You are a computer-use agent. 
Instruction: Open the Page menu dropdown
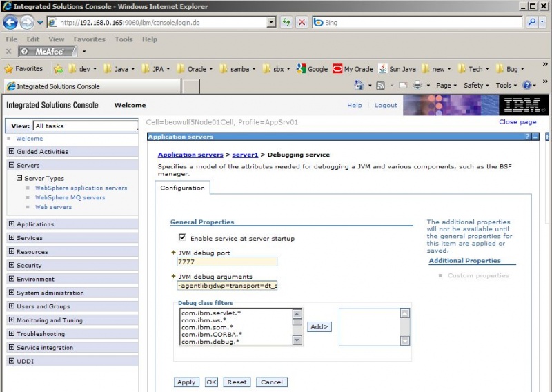pos(446,86)
